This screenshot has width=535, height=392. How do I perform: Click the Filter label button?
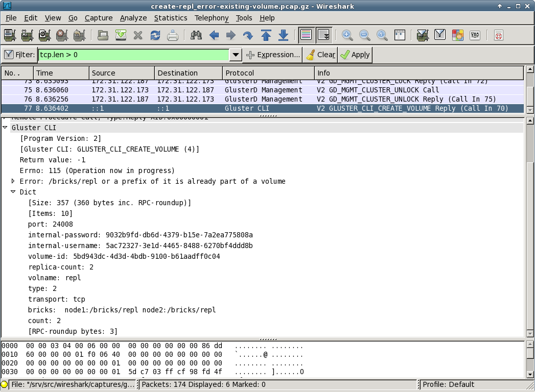coord(19,55)
